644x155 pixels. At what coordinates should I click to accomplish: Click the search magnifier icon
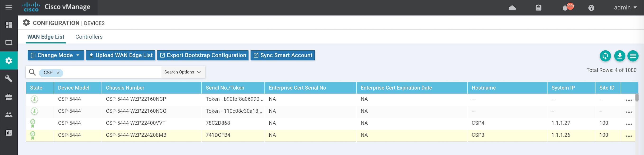(x=32, y=72)
